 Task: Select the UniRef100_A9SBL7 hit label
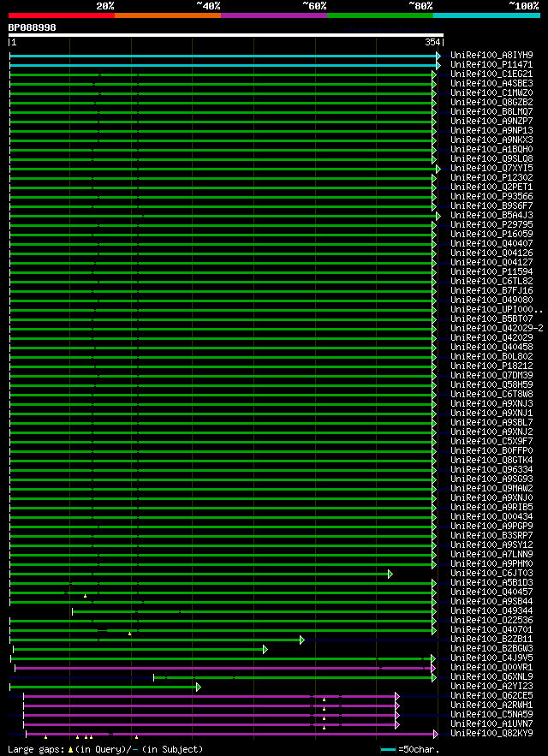pos(491,423)
